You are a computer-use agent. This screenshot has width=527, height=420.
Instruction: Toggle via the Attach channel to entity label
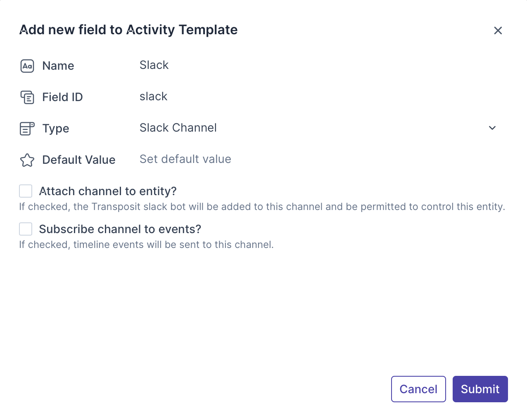108,191
